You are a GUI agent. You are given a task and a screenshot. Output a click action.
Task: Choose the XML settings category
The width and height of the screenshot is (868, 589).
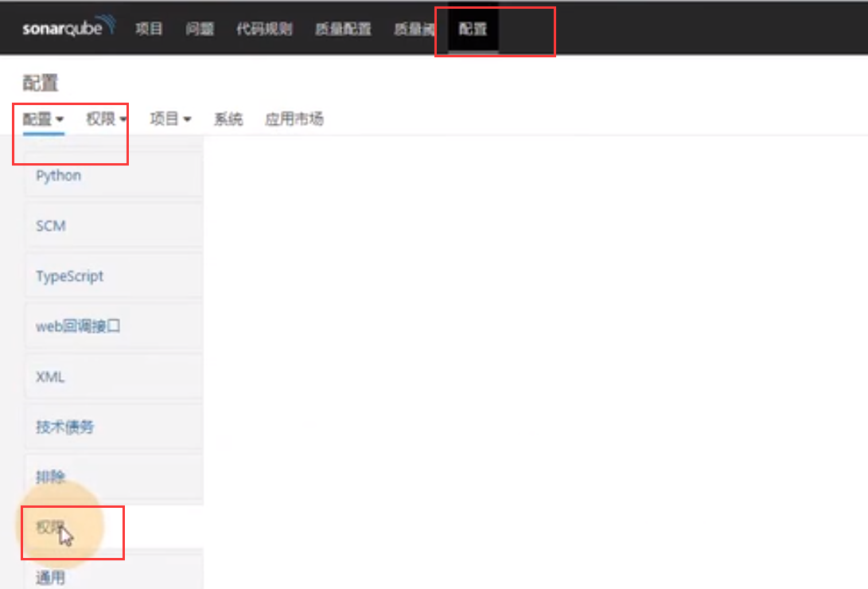(x=50, y=376)
